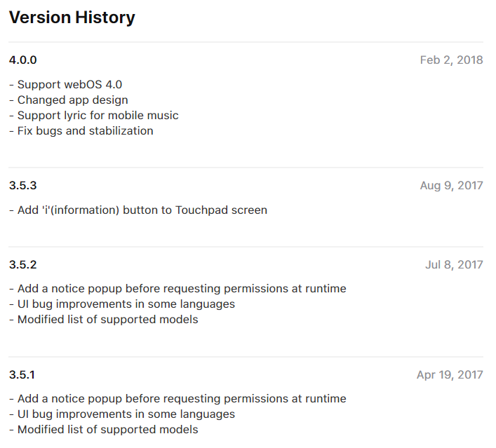This screenshot has width=496, height=448.
Task: Select Support lyric for mobile music
Action: 93,116
